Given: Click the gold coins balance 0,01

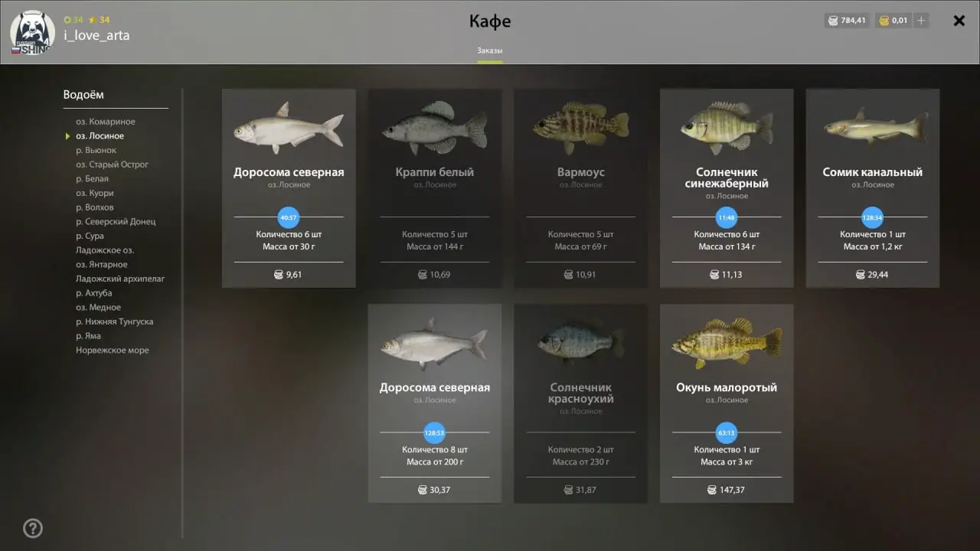Looking at the screenshot, I should click(x=893, y=21).
